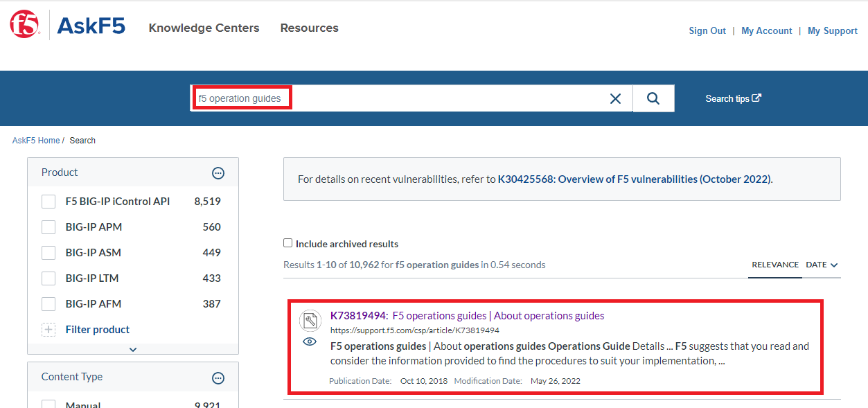Open the DATE sort dropdown

[x=822, y=265]
